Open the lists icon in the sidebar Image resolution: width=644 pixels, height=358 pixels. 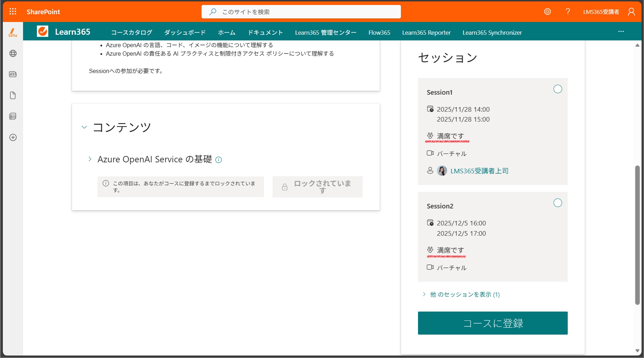[13, 116]
